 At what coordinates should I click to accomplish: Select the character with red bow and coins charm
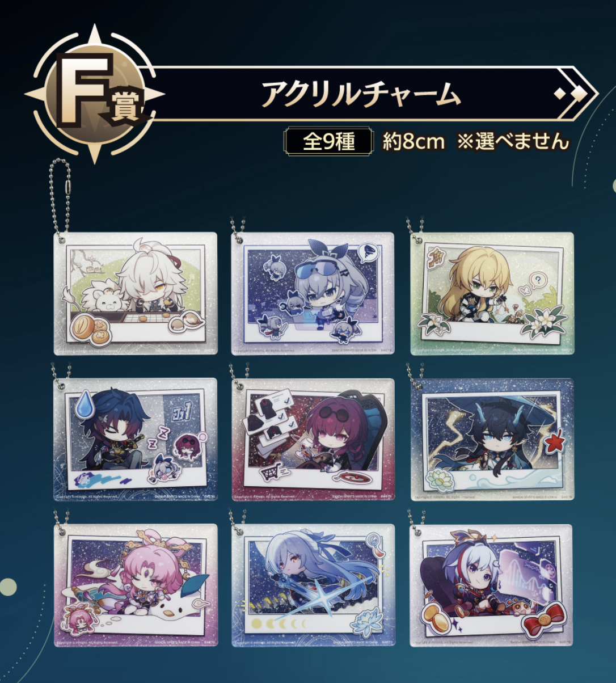coord(492,585)
